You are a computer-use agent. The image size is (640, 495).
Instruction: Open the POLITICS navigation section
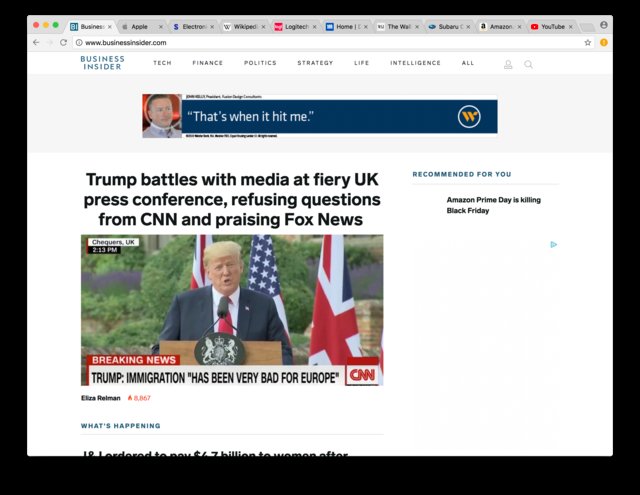260,63
